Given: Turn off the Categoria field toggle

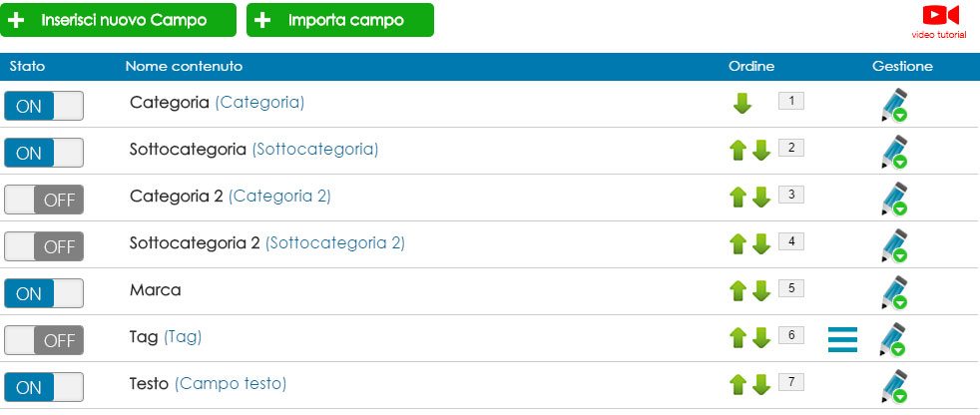Looking at the screenshot, I should pos(44,107).
